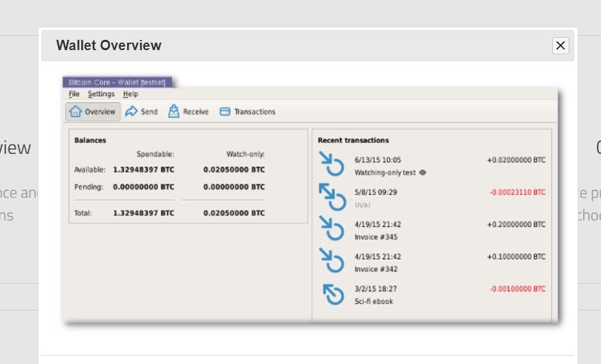
Task: Select the Invoice #342 transaction icon
Action: click(x=331, y=261)
